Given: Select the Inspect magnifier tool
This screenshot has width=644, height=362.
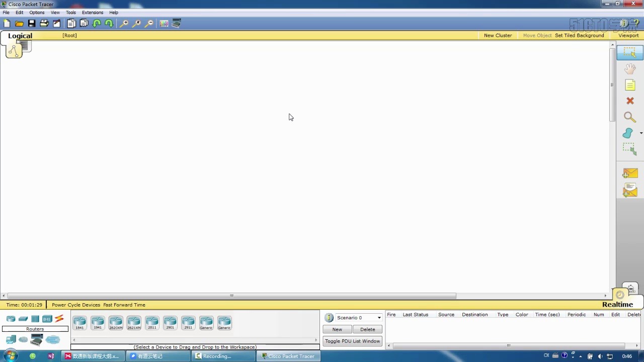Looking at the screenshot, I should click(630, 117).
